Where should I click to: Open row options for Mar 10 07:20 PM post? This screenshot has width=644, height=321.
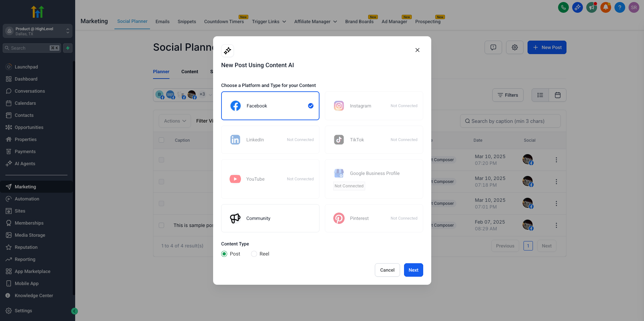tap(556, 160)
